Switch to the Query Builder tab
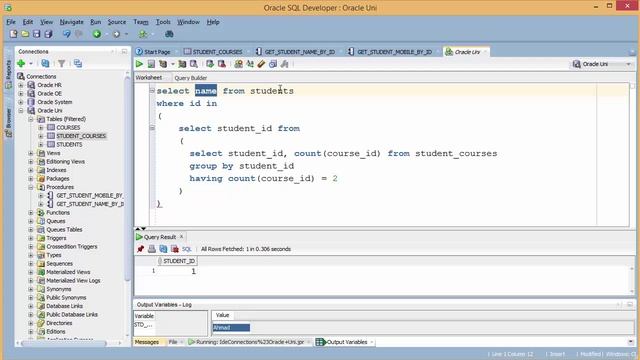Viewport: 640px width, 360px height. click(x=191, y=78)
